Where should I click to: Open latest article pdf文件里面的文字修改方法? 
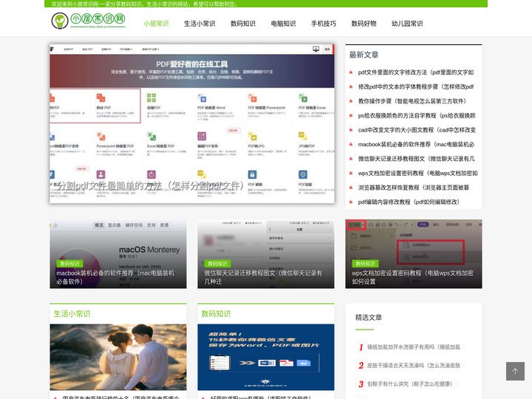tap(416, 72)
